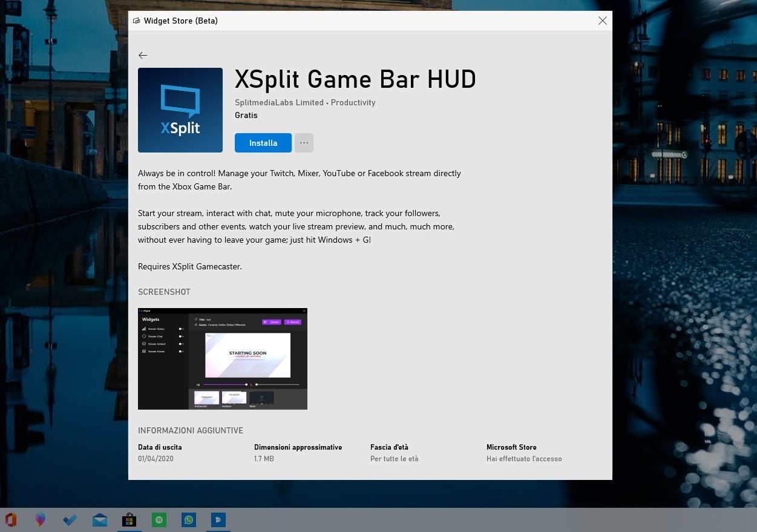Click the Always be in control paragraph
757x532 pixels.
pos(300,180)
